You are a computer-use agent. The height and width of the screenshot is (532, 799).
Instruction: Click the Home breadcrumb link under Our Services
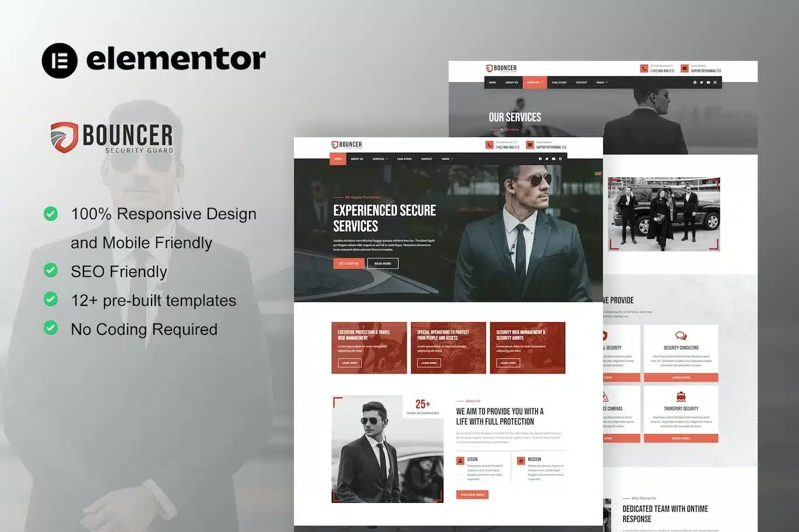[x=493, y=129]
